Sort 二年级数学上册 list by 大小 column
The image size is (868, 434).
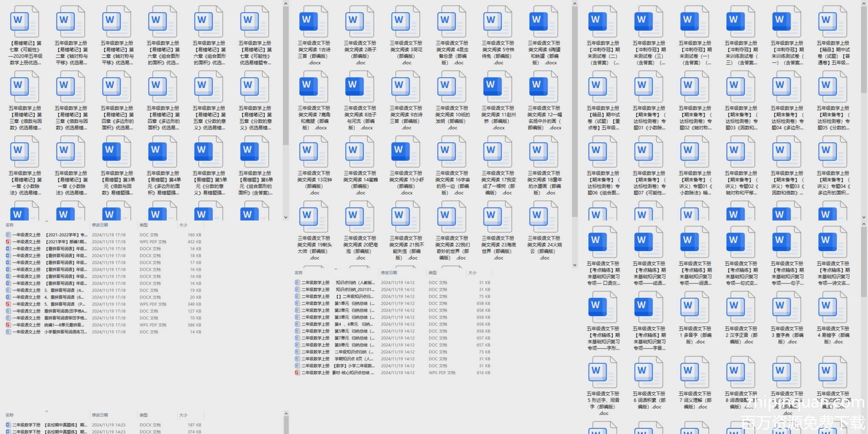coord(472,273)
